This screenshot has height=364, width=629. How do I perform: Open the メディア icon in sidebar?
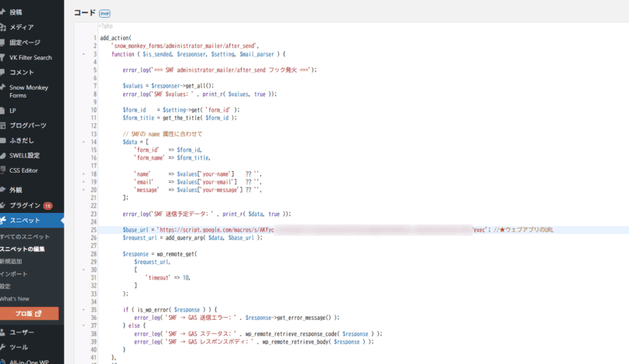[2, 27]
